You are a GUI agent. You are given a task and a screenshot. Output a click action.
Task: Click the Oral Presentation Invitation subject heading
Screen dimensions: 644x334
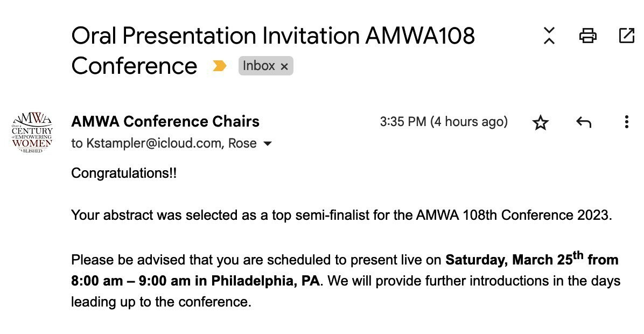coord(272,36)
